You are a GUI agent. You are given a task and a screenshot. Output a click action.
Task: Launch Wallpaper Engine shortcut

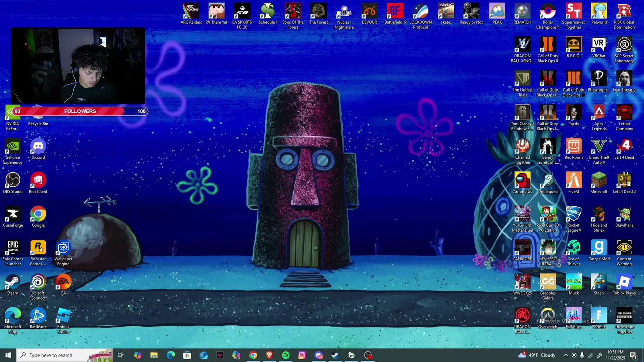pos(63,252)
